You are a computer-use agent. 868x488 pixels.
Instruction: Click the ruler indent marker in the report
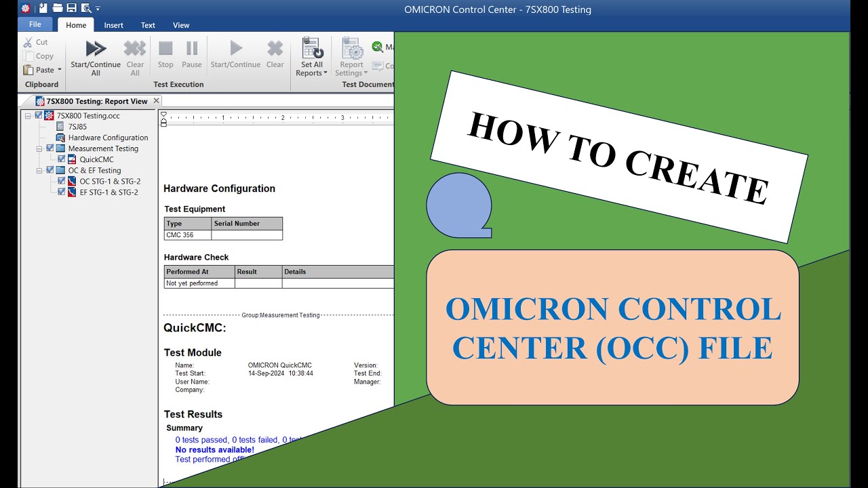tap(163, 119)
